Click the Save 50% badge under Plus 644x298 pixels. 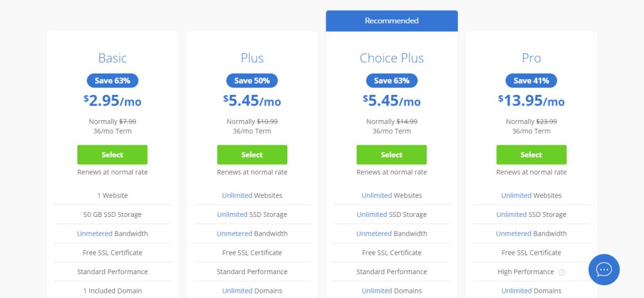coord(252,80)
